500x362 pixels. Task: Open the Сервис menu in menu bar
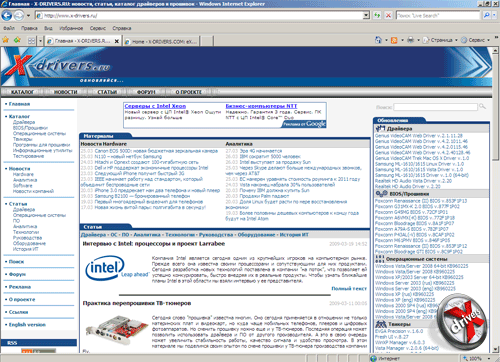tap(98, 28)
